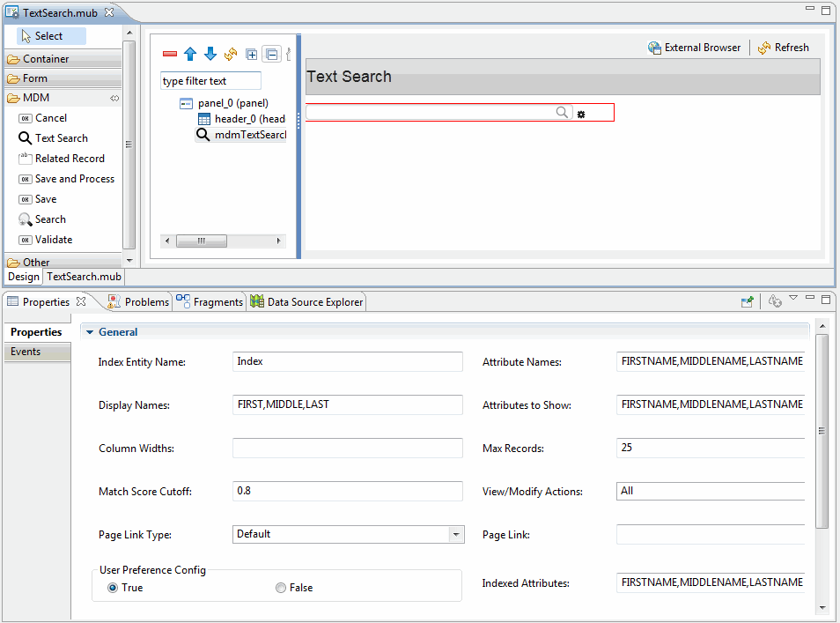Click the Expand All icon in outline

(x=251, y=54)
